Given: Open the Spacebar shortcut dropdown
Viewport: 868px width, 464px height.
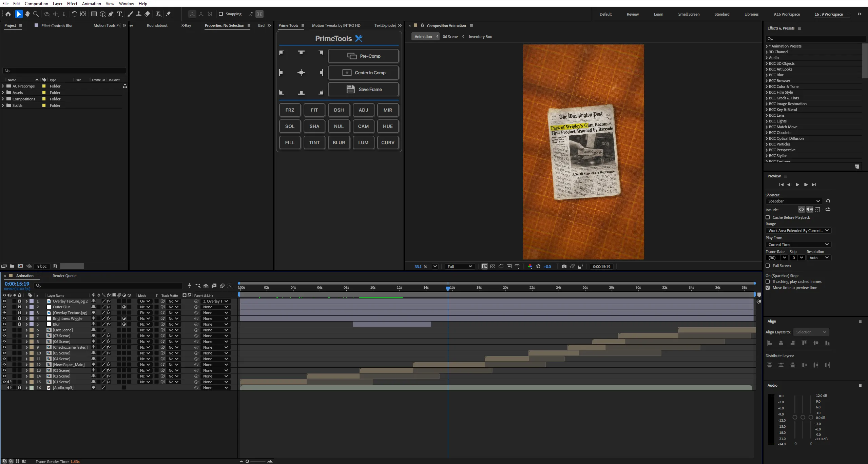Looking at the screenshot, I should click(x=793, y=201).
